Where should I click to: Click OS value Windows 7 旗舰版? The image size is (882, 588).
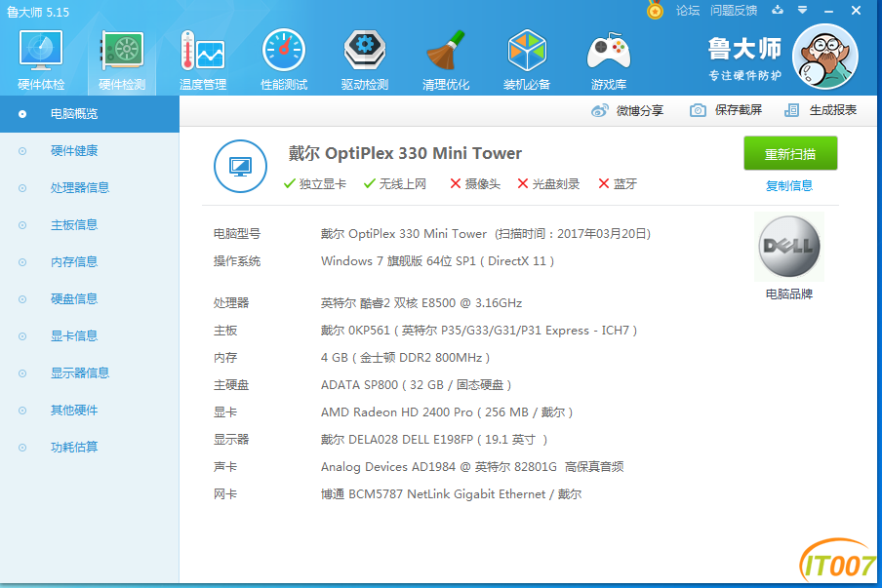(437, 261)
